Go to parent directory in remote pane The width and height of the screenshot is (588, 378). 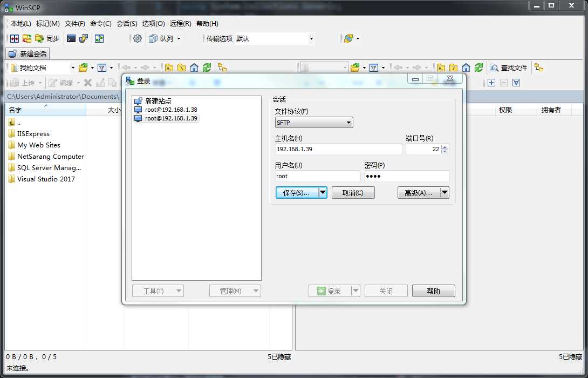pyautogui.click(x=441, y=67)
